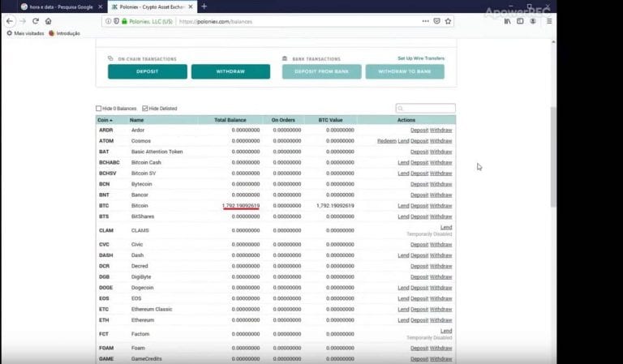This screenshot has width=623, height=364.
Task: Toggle the Firefox sidebar view
Action: (x=520, y=21)
